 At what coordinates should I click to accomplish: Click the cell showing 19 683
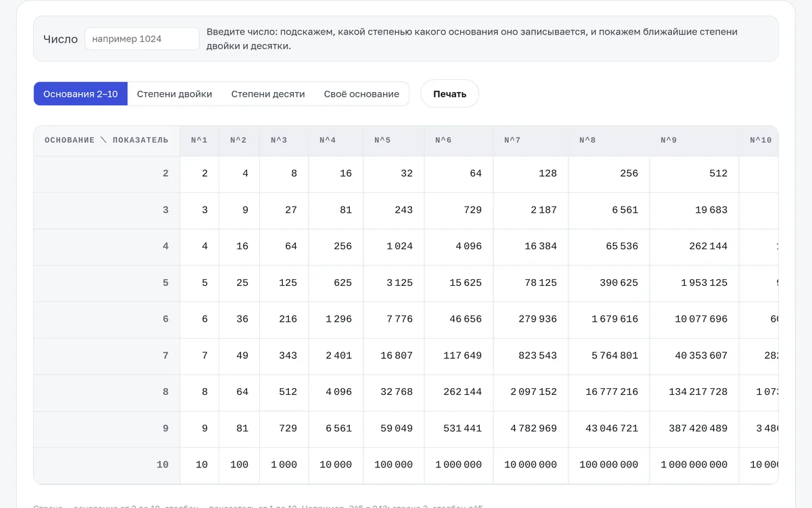pyautogui.click(x=694, y=211)
